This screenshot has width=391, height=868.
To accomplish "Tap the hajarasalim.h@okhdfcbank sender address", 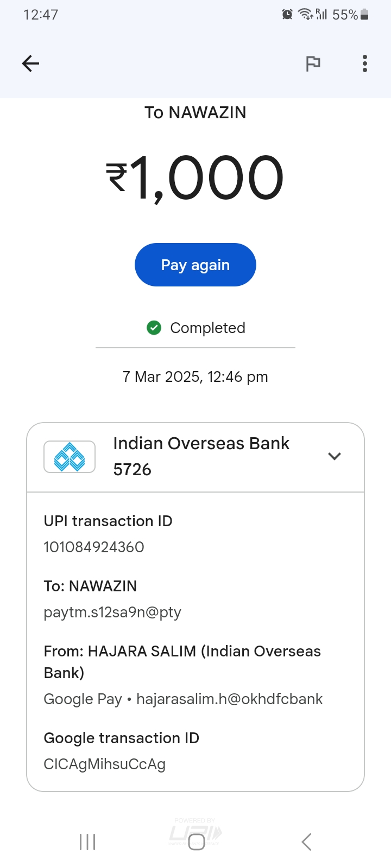I will [x=229, y=699].
